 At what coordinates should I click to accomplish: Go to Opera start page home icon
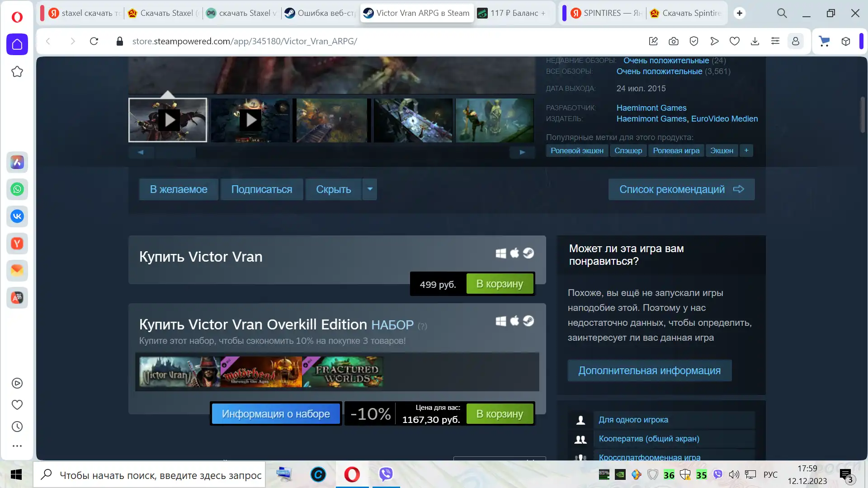[17, 44]
